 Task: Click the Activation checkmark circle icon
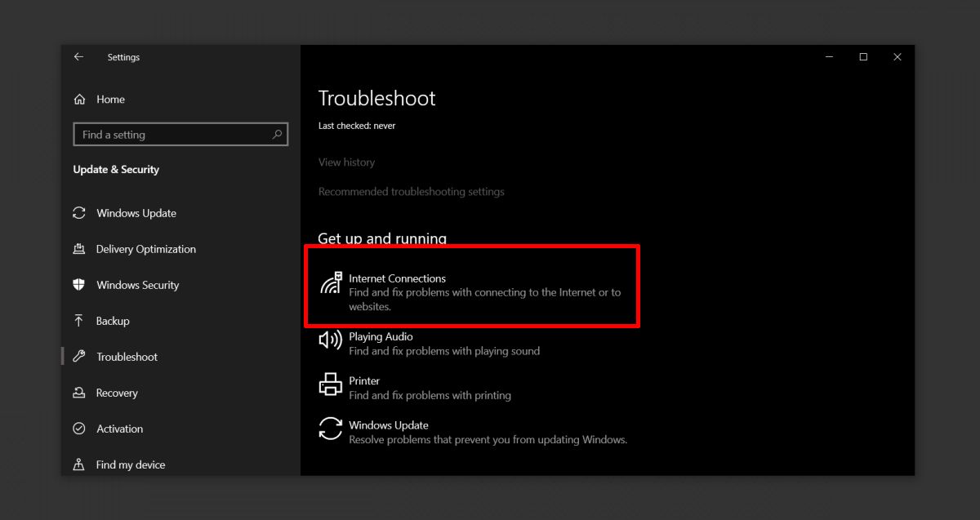pos(79,429)
